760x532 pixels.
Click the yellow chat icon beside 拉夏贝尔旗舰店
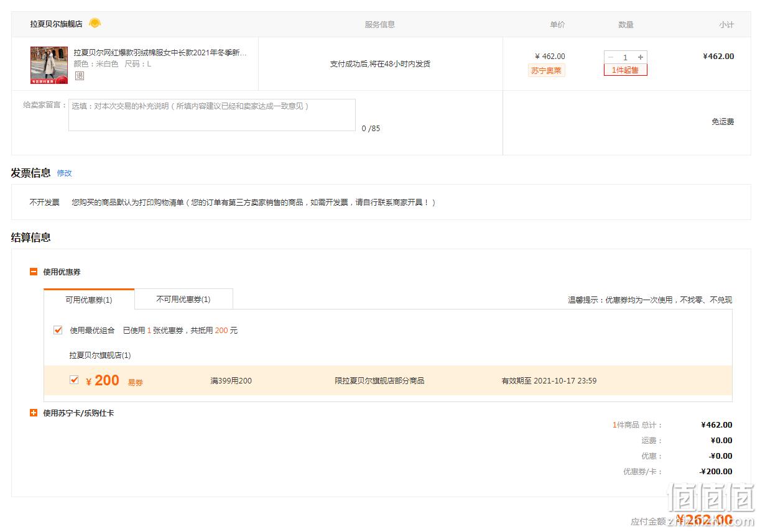95,24
